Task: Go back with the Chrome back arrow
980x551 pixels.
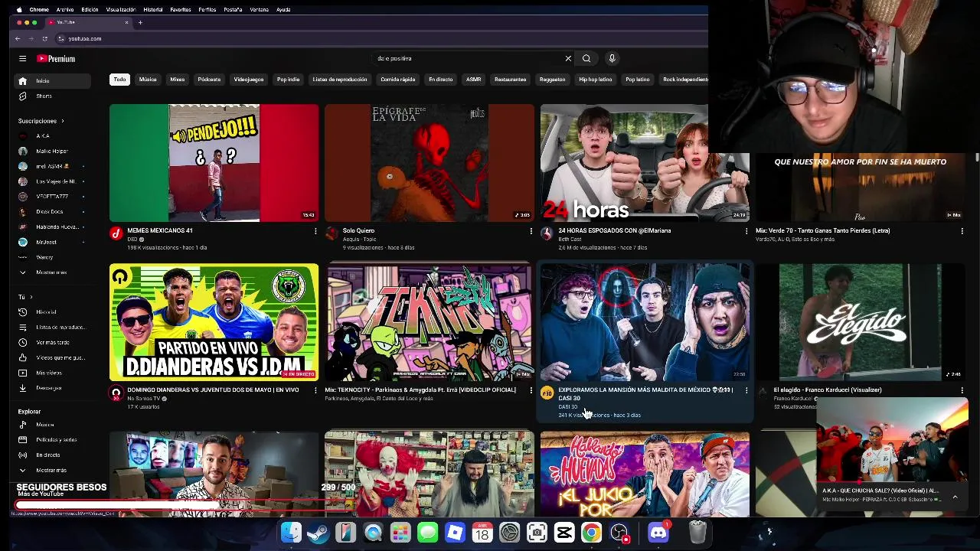Action: tap(18, 38)
